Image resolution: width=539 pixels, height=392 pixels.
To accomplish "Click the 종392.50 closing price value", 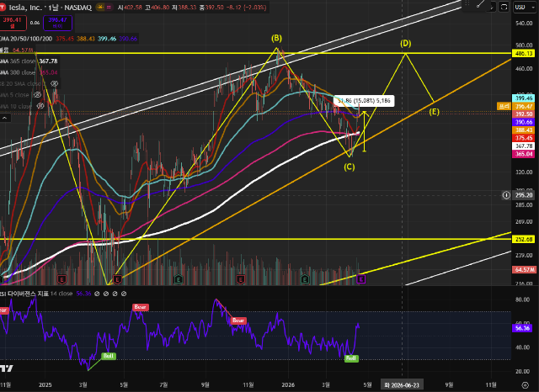I will click(x=211, y=8).
